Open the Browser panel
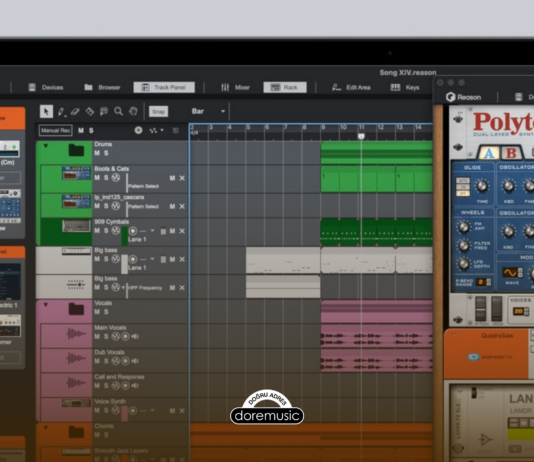Screen dimensions: 534x462 103,87
